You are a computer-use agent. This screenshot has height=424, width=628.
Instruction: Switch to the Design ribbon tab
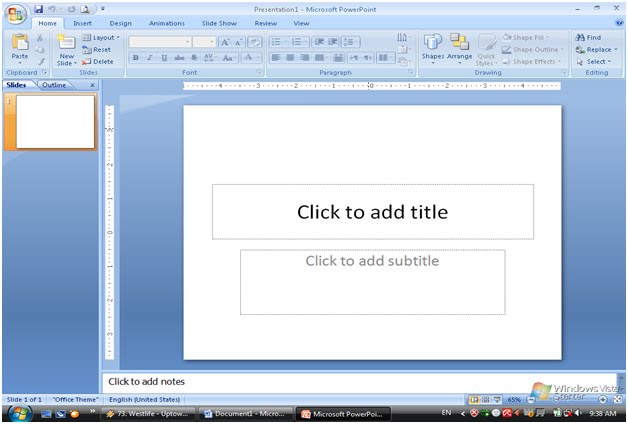tap(120, 23)
